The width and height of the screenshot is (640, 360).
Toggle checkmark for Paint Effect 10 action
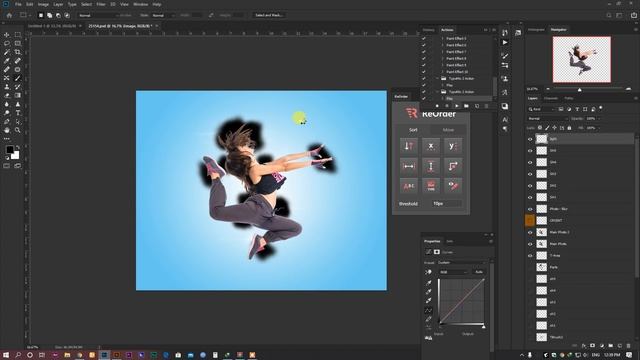coord(424,72)
